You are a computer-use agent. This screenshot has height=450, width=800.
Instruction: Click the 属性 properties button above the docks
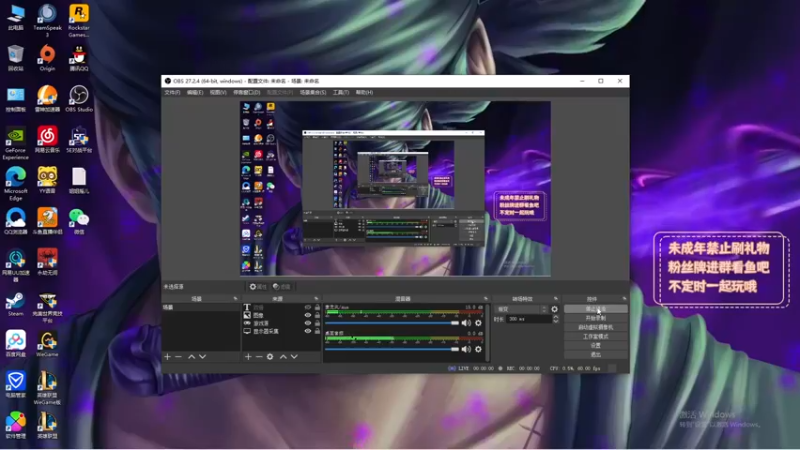[258, 287]
